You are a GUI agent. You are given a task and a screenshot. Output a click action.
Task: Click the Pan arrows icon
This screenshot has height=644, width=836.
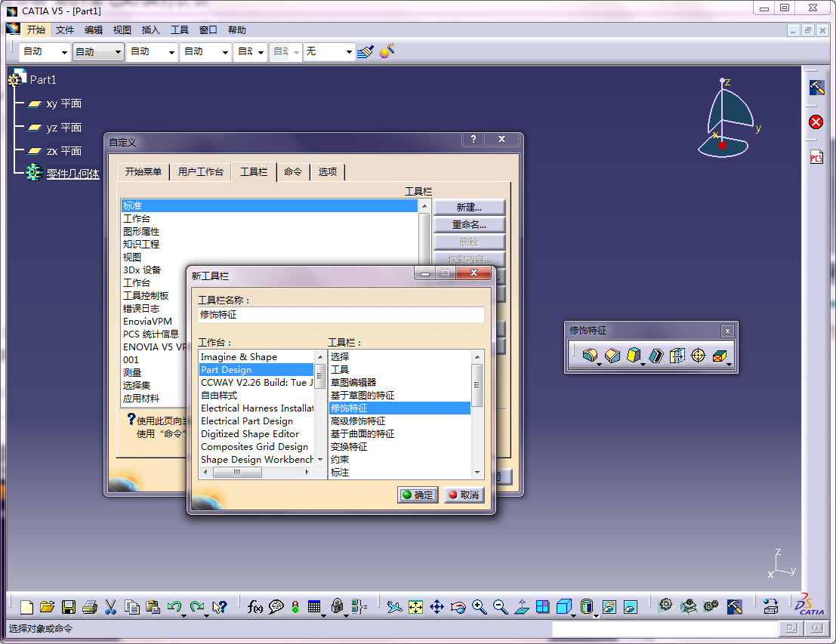(x=437, y=607)
